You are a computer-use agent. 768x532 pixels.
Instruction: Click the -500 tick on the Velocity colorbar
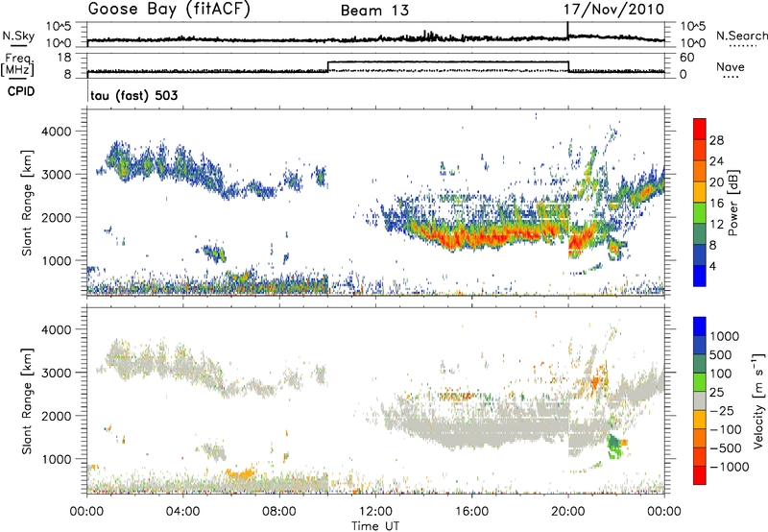(726, 447)
